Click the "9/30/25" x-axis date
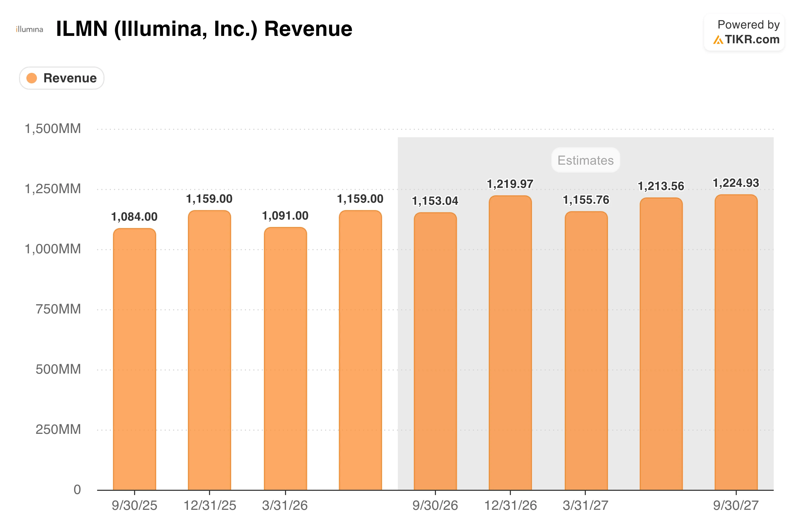Image resolution: width=798 pixels, height=532 pixels. coord(134,506)
